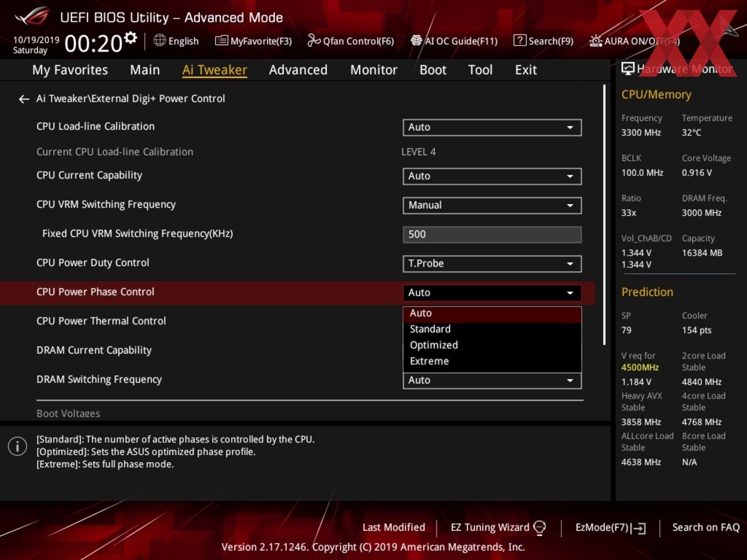
Task: Click the Hardware Monitor screen icon
Action: pyautogui.click(x=628, y=69)
